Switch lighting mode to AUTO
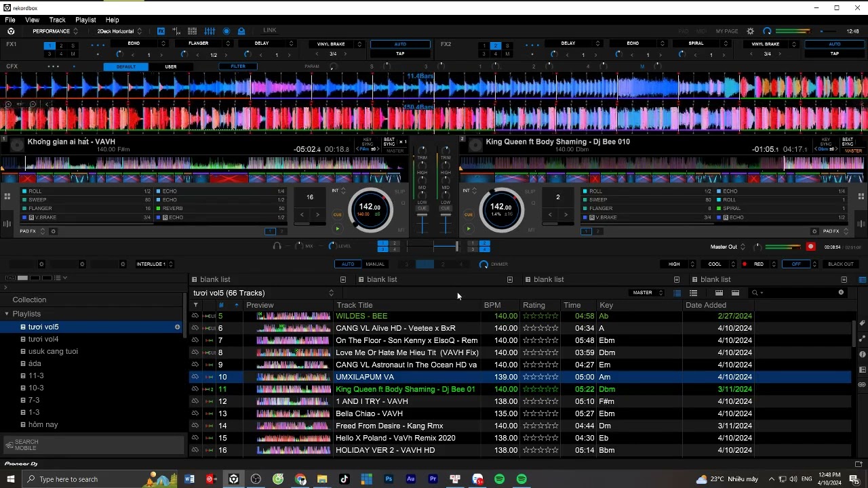Image resolution: width=868 pixels, height=488 pixels. (x=348, y=264)
